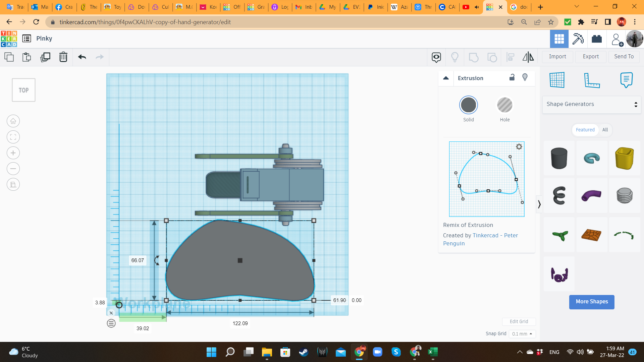Pick the Solid color swatch
Viewport: 644px width, 362px height.
[x=468, y=105]
